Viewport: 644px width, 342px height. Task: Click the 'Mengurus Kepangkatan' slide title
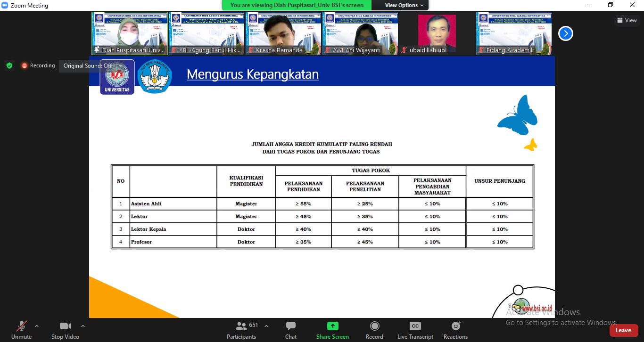click(x=253, y=74)
